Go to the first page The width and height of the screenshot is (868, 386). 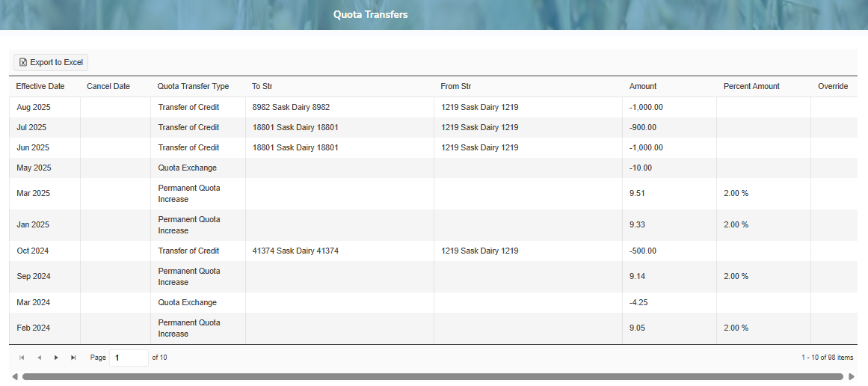point(21,358)
